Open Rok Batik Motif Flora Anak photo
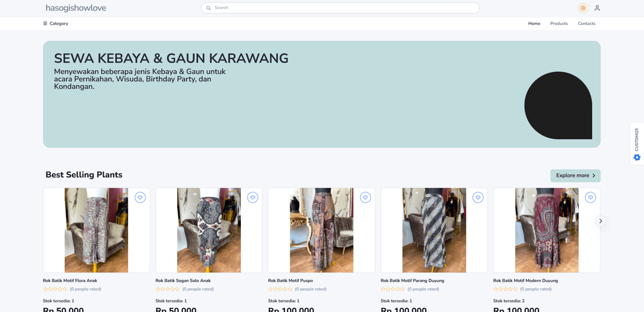 coord(97,230)
